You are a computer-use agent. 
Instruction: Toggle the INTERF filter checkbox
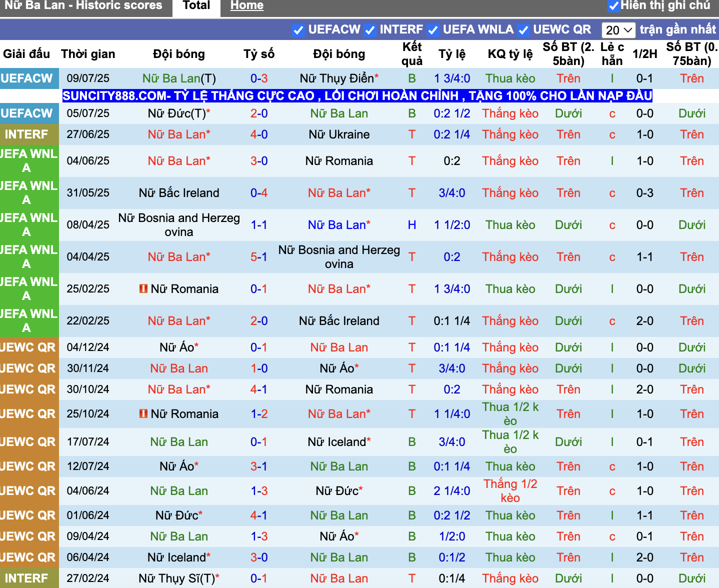(x=370, y=30)
